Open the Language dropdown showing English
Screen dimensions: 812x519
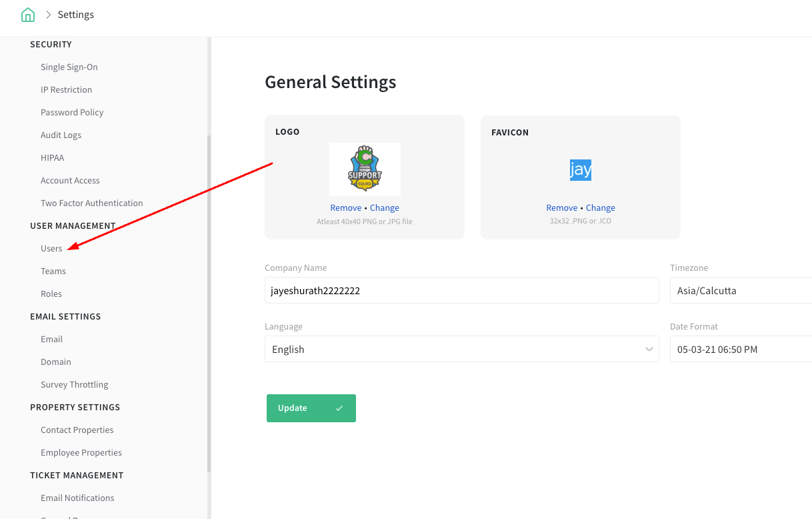[462, 349]
